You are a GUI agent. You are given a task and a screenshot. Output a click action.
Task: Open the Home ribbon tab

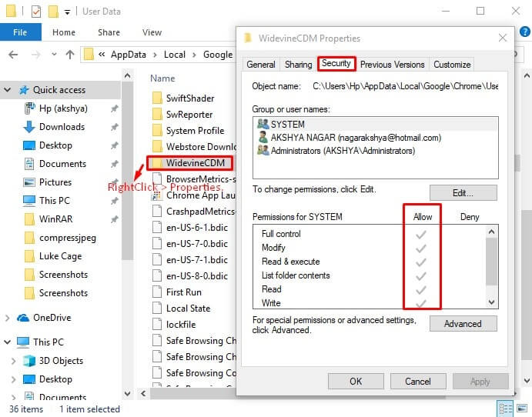(x=64, y=32)
